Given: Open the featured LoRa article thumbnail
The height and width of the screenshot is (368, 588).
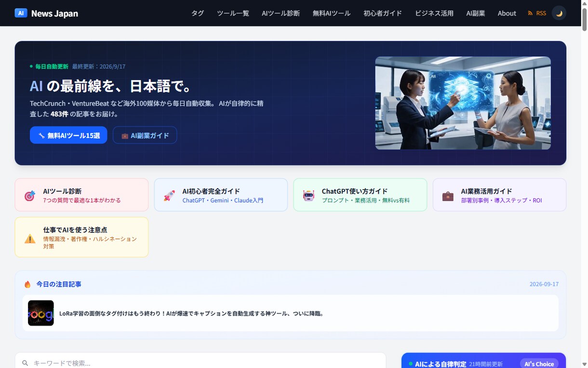Looking at the screenshot, I should 41,313.
